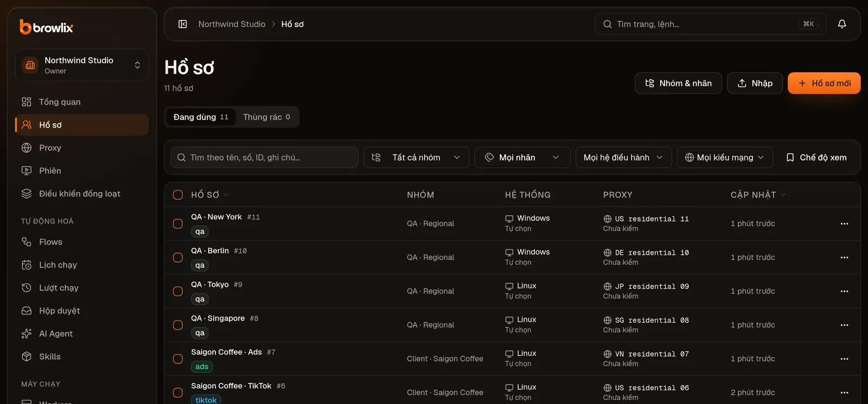The width and height of the screenshot is (868, 404).
Task: Open row menu for Saigon Coffee · Ads
Action: 844,359
